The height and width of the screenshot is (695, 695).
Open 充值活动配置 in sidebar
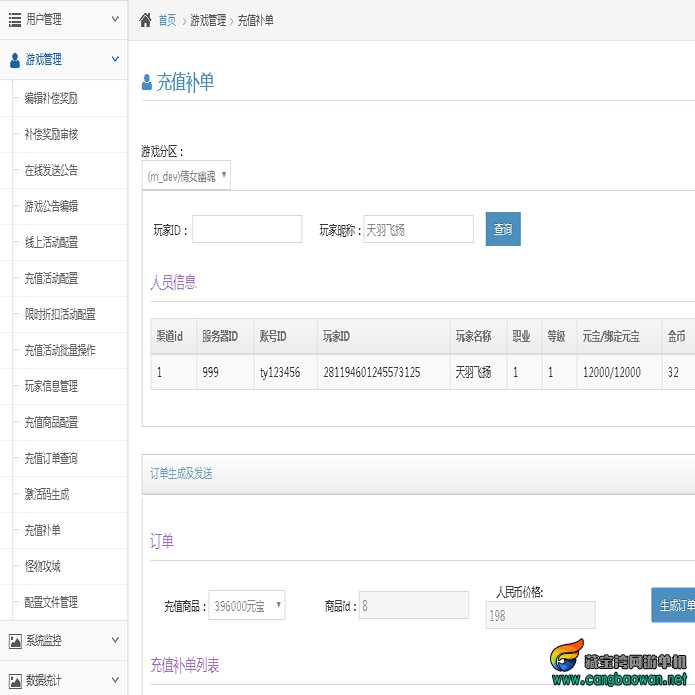point(51,278)
